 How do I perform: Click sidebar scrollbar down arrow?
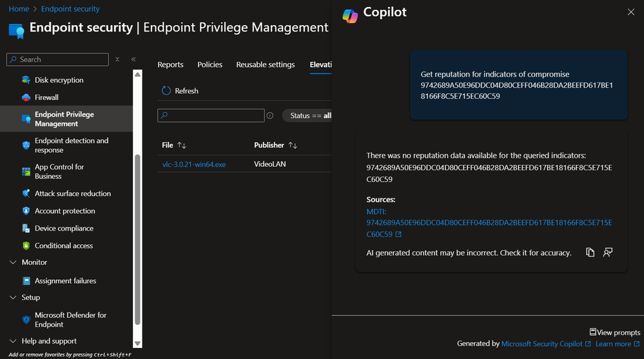pos(137,344)
